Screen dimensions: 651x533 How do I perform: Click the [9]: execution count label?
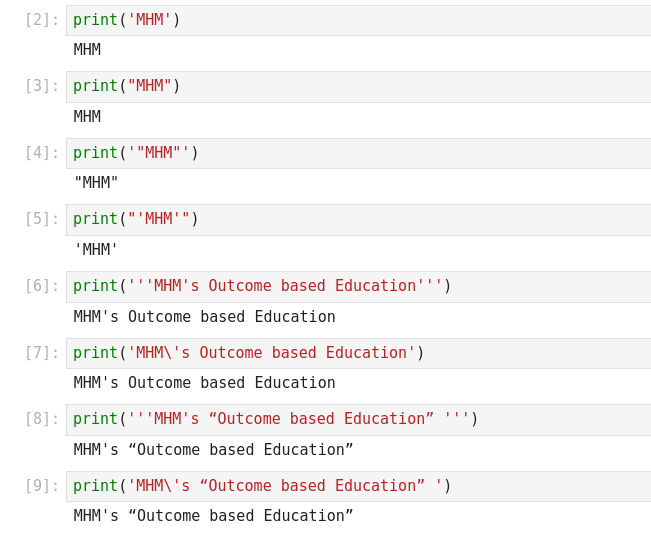(42, 486)
